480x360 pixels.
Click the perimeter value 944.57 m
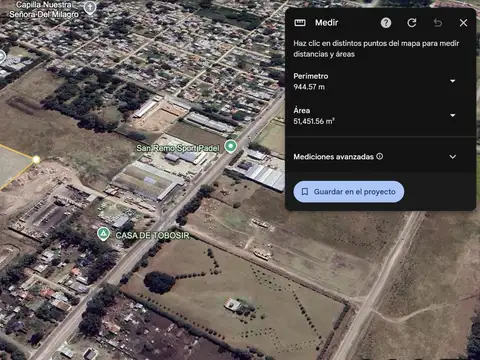pos(309,87)
